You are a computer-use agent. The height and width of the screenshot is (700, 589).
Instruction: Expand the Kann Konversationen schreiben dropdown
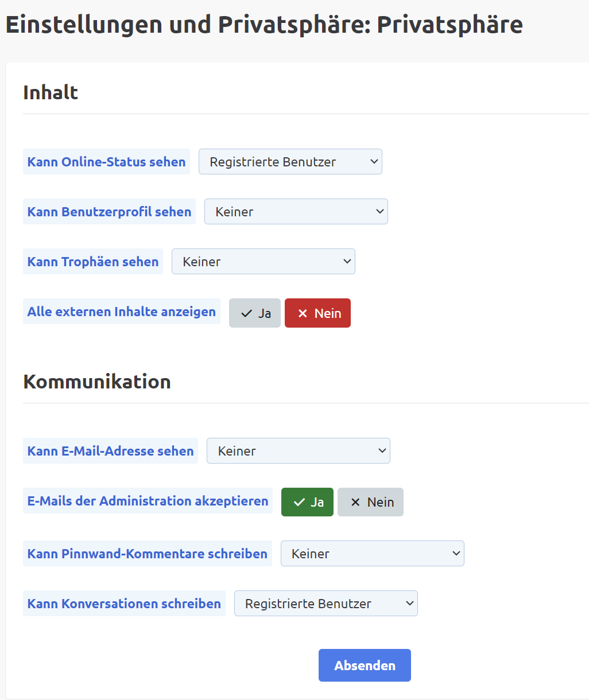[x=325, y=604]
